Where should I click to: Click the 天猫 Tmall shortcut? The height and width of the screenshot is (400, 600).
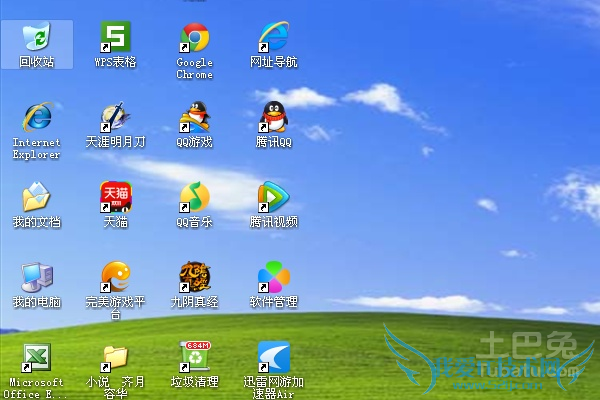point(115,197)
